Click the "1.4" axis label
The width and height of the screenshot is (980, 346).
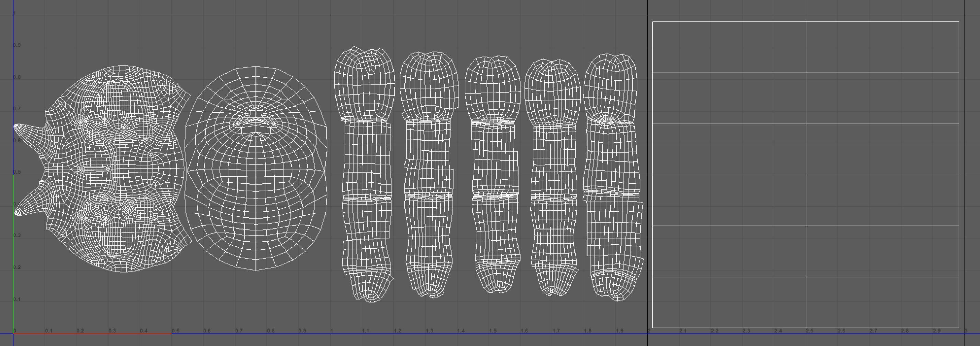pos(461,331)
